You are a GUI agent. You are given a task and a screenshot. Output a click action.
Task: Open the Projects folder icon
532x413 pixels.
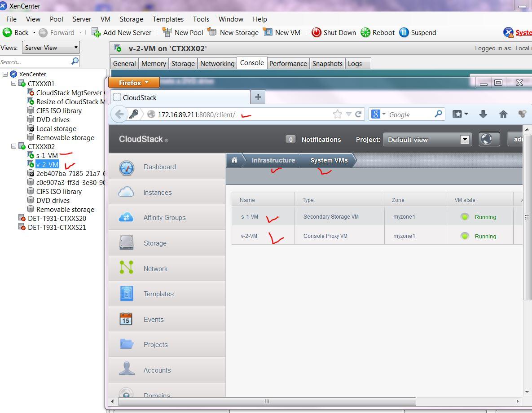tap(127, 344)
